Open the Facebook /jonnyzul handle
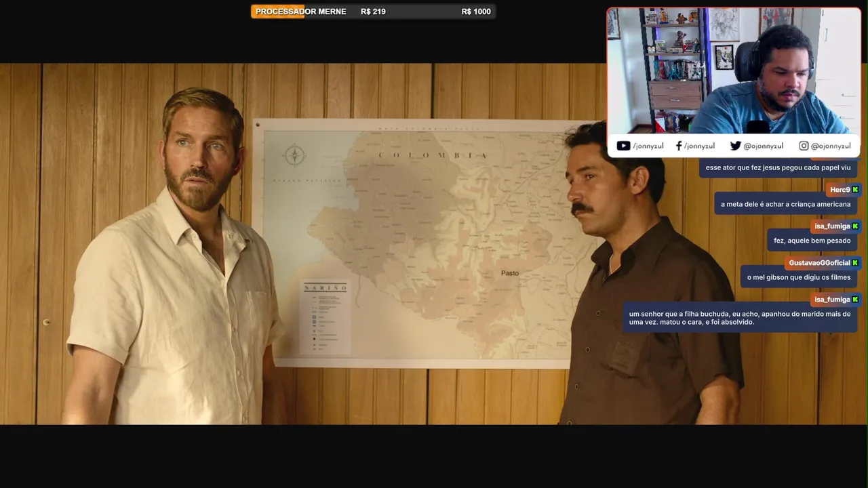Viewport: 868px width, 488px height. (x=699, y=146)
